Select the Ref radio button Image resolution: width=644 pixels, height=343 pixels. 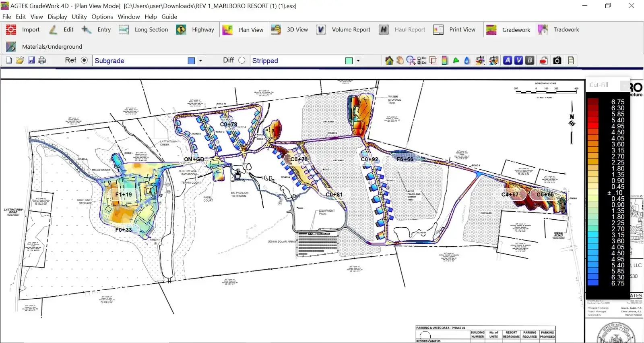(84, 60)
